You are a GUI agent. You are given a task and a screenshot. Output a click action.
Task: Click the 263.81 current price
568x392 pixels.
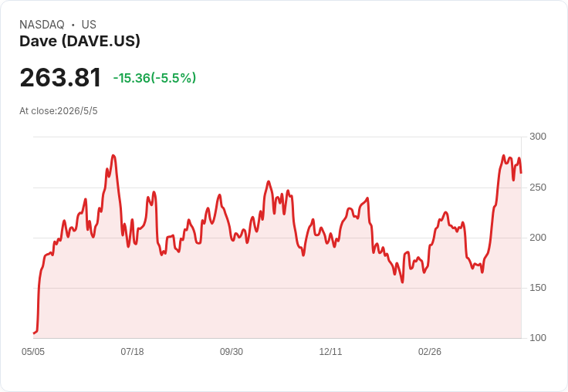[x=60, y=77]
